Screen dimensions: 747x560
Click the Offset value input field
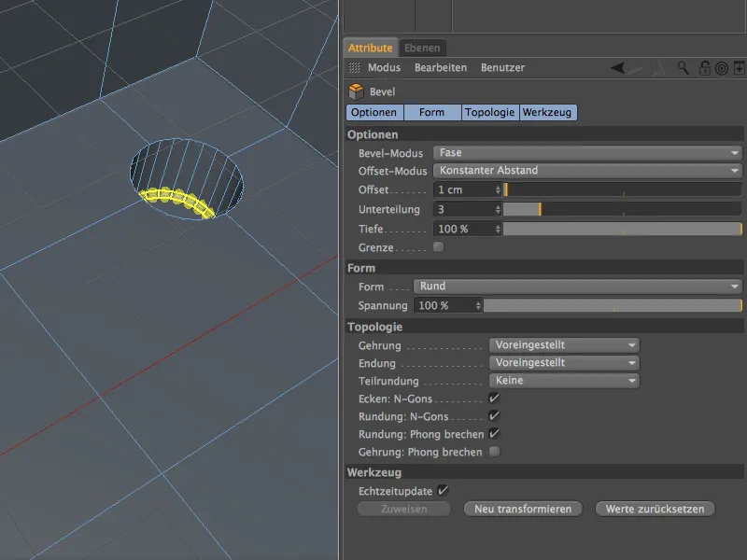coord(463,189)
